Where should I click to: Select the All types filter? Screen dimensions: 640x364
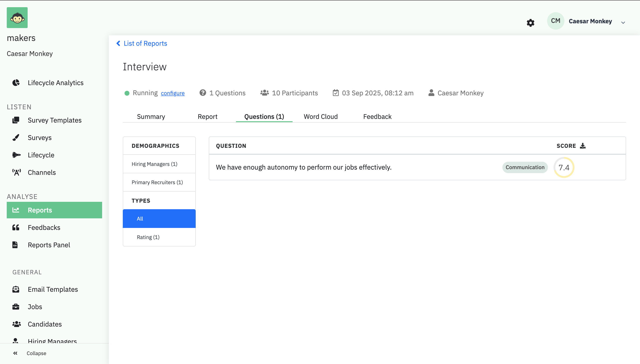pos(159,219)
